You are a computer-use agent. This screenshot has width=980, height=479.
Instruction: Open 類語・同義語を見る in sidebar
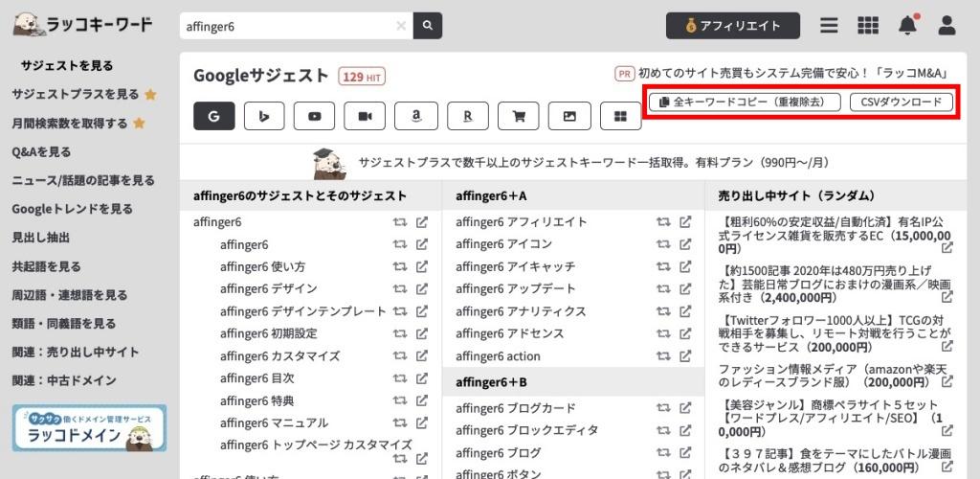(x=64, y=323)
